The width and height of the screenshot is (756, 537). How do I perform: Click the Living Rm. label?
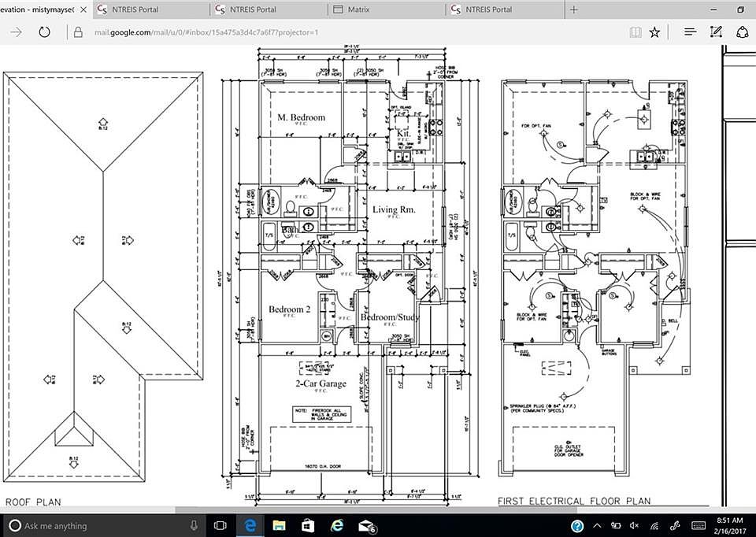(x=394, y=209)
